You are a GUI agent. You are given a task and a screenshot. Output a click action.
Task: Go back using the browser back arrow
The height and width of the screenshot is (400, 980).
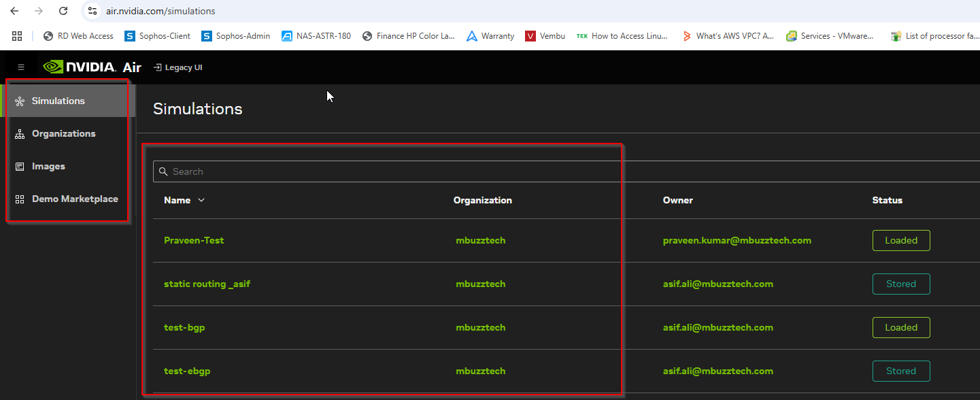(x=14, y=11)
